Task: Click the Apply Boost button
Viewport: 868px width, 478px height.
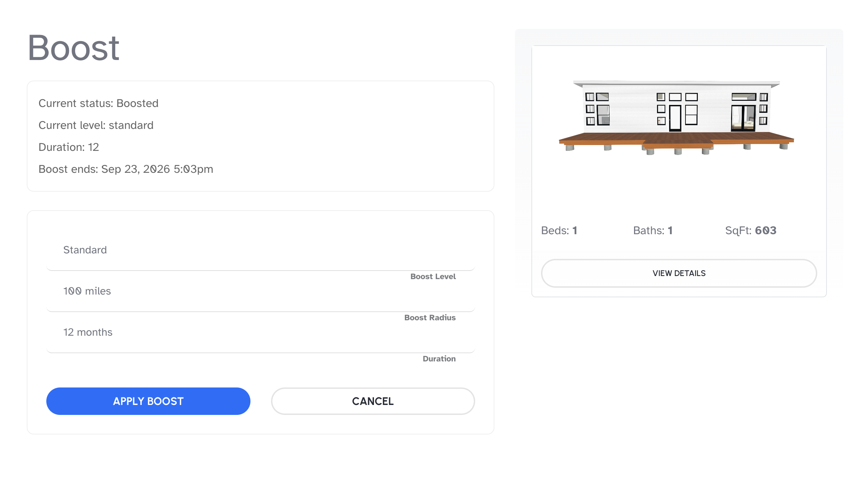Action: pos(148,401)
